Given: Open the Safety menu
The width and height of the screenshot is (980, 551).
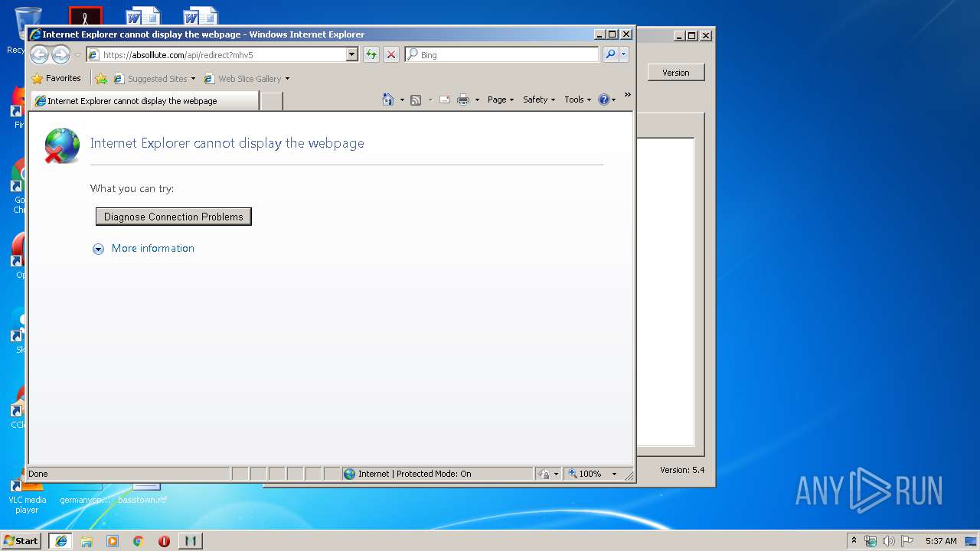Looking at the screenshot, I should tap(539, 99).
